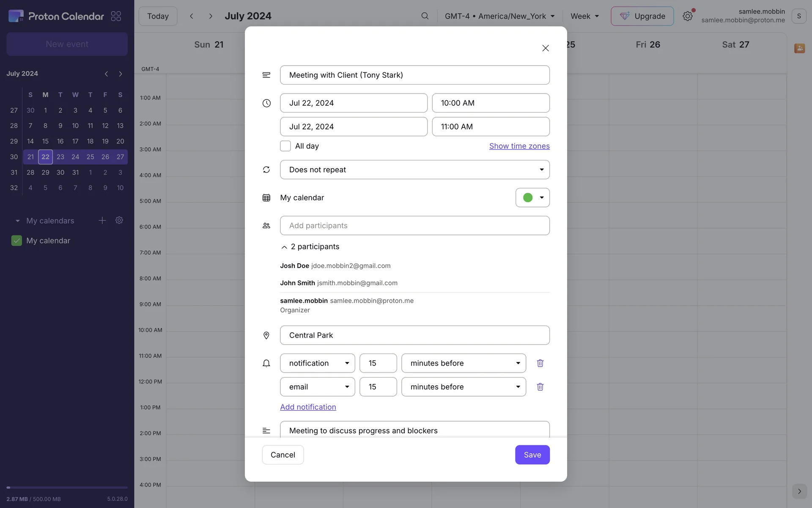The width and height of the screenshot is (812, 508).
Task: Open the Week view selector
Action: (x=584, y=16)
